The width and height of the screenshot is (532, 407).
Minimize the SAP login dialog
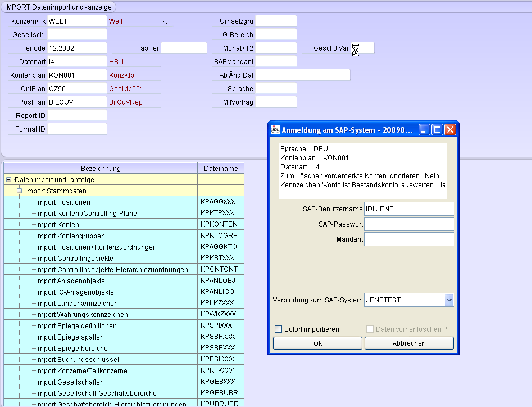tap(425, 130)
